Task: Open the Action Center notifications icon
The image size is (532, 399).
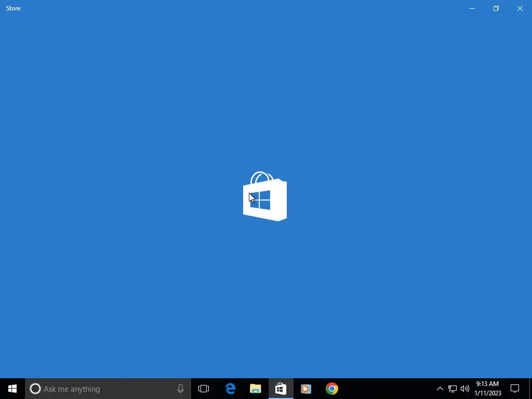Action: [x=515, y=389]
